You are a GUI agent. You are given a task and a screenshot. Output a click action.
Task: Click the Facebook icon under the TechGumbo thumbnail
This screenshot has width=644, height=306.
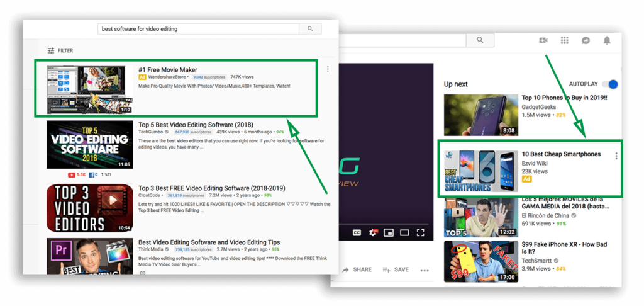click(92, 175)
